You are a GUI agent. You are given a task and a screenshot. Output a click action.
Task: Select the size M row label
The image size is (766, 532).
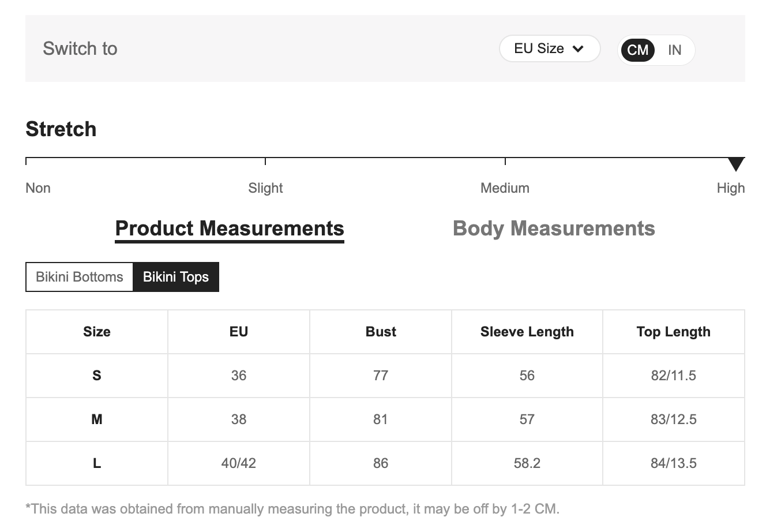97,419
